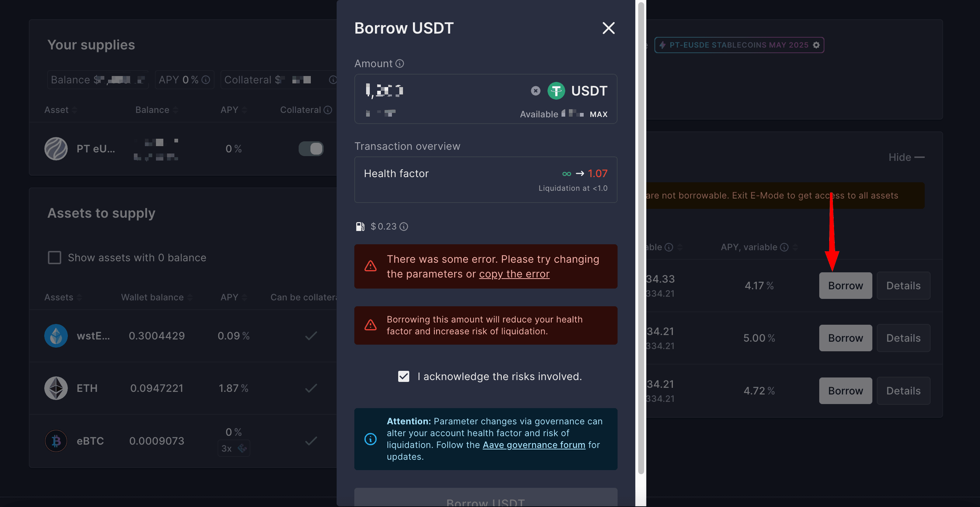Click eBTC collateral checkmark
This screenshot has width=980, height=507.
(311, 441)
